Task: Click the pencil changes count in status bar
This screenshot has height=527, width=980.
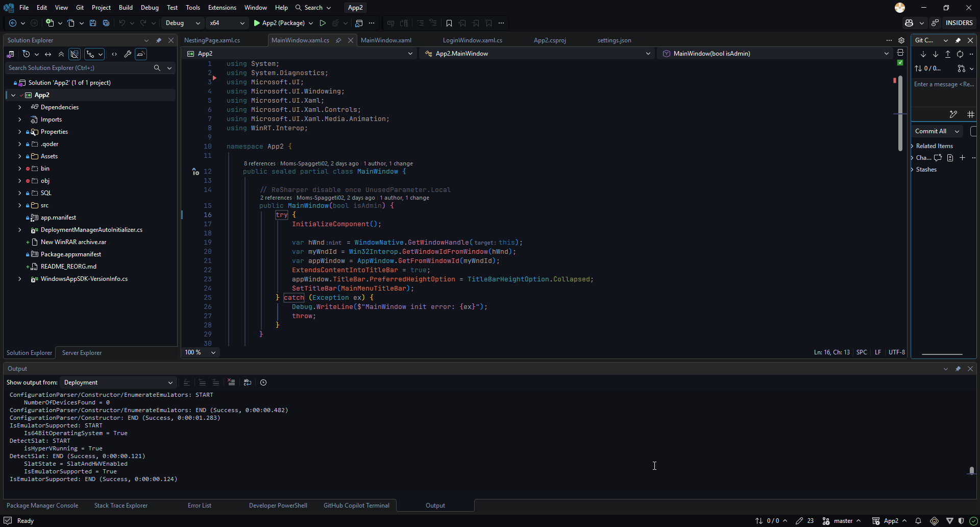Action: coord(804,521)
